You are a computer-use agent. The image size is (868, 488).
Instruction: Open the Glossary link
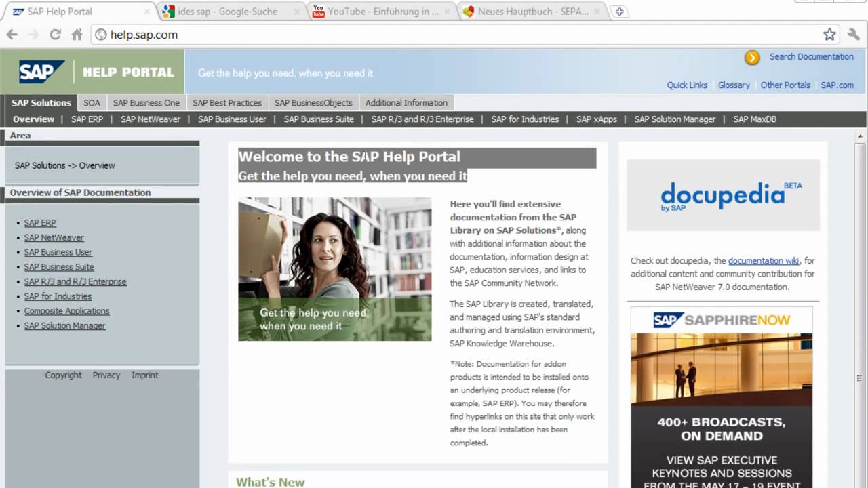734,85
